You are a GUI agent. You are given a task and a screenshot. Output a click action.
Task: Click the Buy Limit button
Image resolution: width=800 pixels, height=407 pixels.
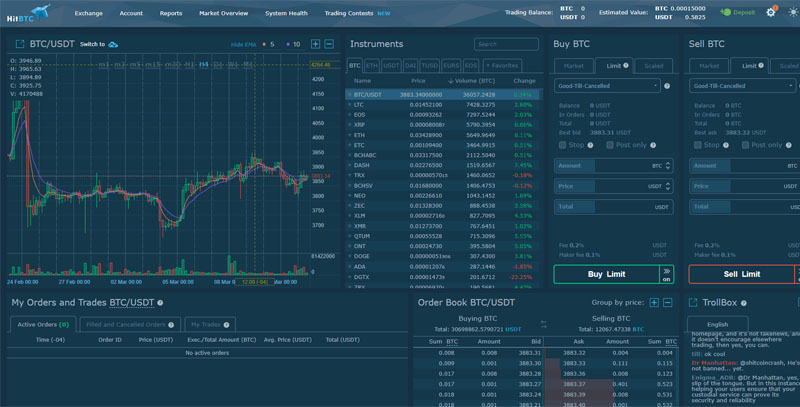607,274
